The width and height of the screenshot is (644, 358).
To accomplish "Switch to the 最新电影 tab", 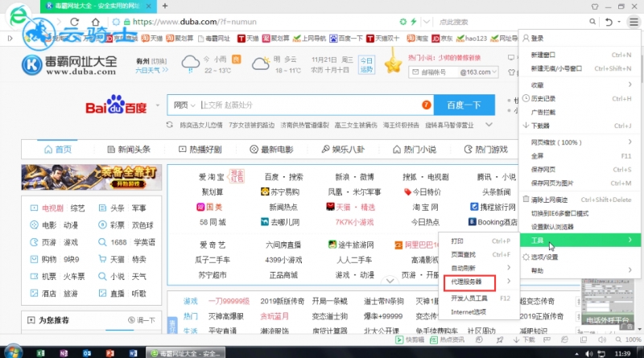I will point(271,150).
